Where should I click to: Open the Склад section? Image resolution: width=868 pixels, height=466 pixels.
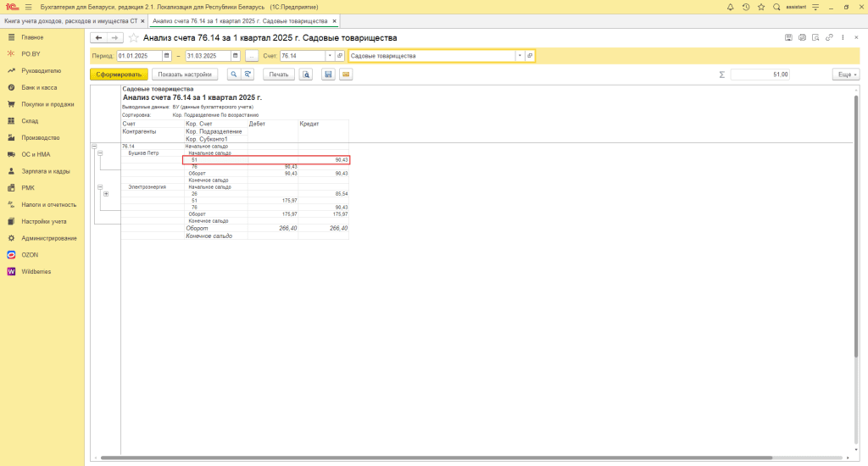(x=30, y=121)
